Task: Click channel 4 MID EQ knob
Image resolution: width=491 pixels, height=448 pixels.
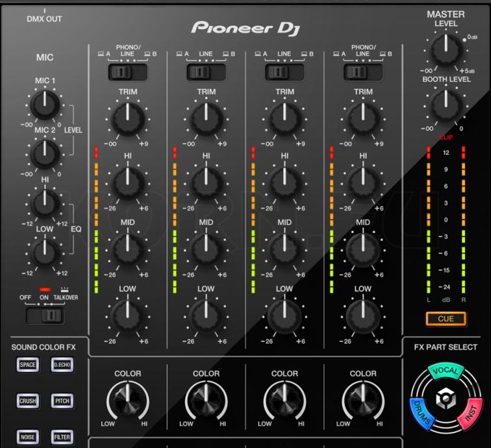Action: (363, 250)
